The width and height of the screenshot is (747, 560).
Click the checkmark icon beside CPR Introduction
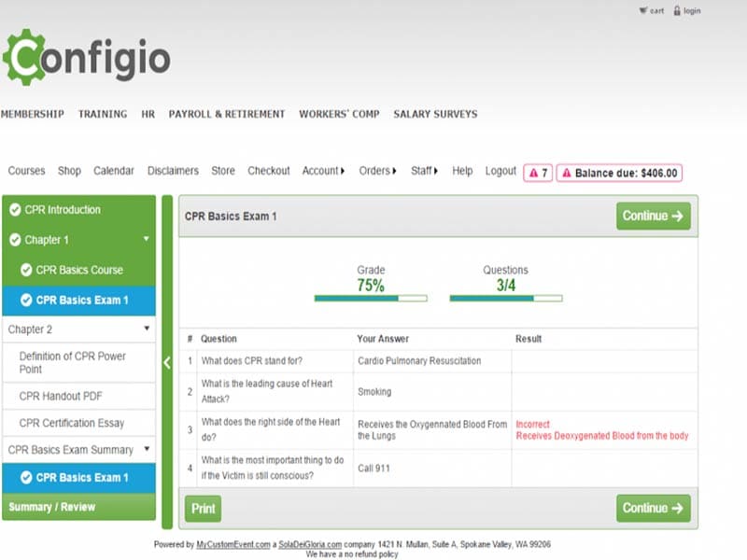coord(13,210)
